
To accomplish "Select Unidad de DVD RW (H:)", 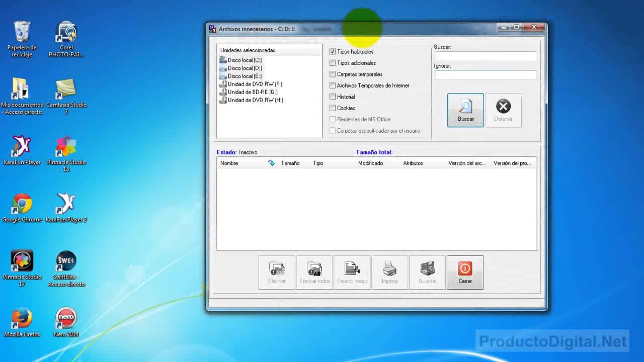I will [x=252, y=100].
